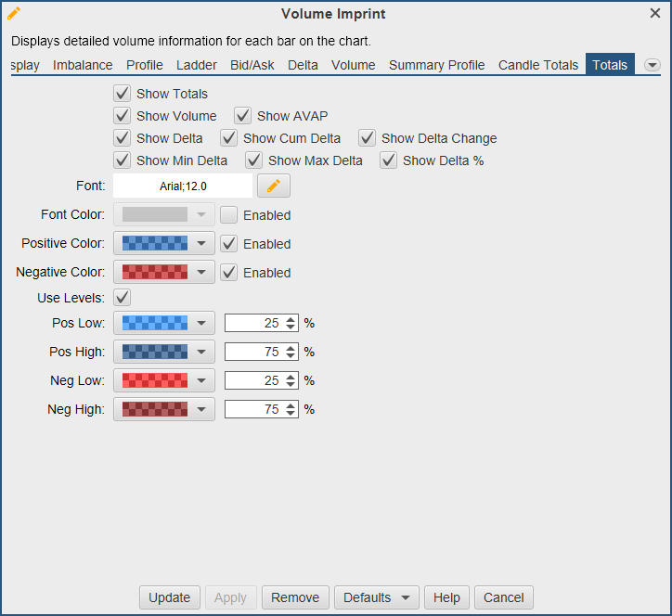The height and width of the screenshot is (616, 672).
Task: Click the Remove button
Action: (x=295, y=597)
